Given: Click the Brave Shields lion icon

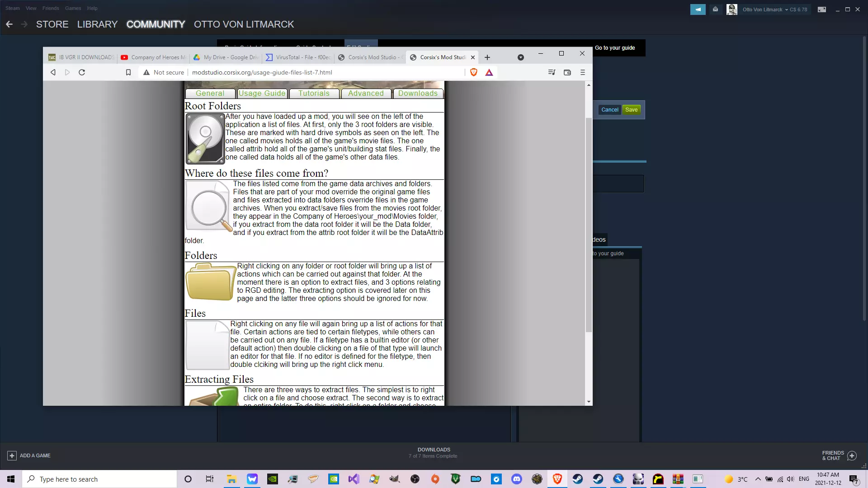Looking at the screenshot, I should click(x=473, y=72).
